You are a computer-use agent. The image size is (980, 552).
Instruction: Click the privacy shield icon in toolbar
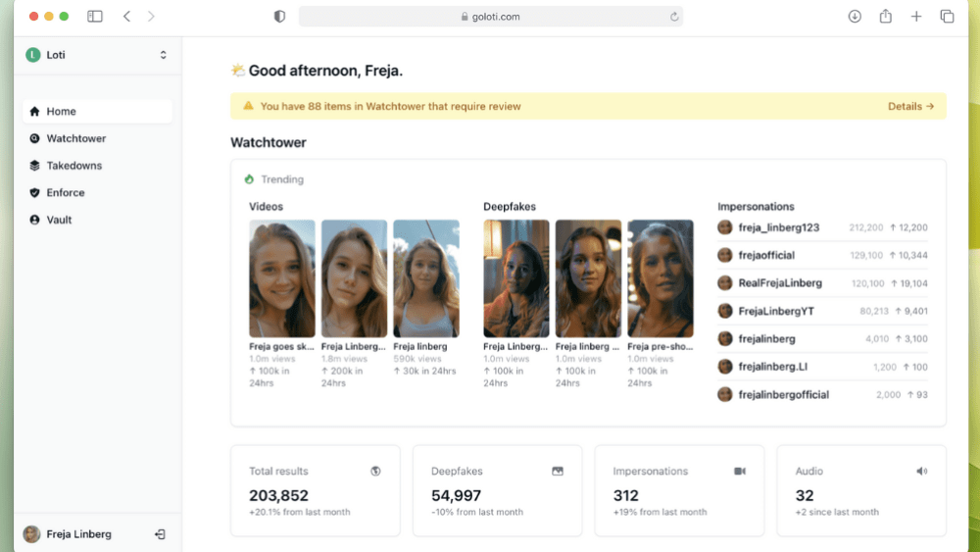(x=279, y=17)
